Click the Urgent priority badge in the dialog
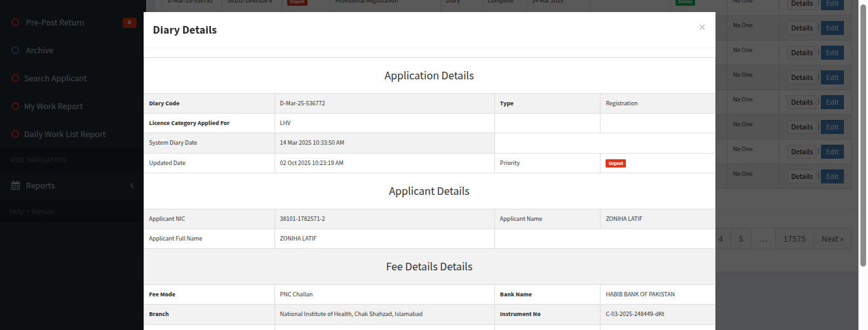This screenshot has width=868, height=330. click(616, 163)
